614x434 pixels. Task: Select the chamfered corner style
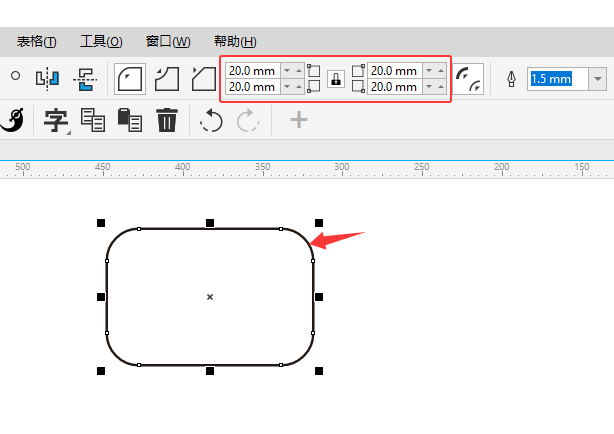pos(204,79)
